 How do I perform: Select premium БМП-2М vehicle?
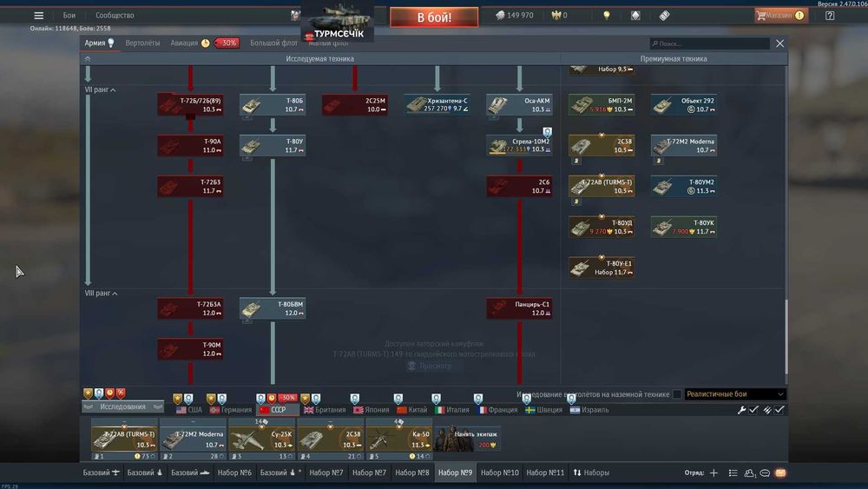coord(602,105)
